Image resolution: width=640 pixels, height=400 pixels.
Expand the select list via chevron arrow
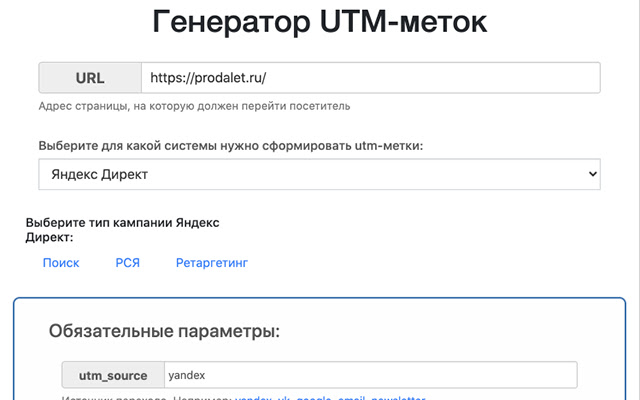coord(593,174)
